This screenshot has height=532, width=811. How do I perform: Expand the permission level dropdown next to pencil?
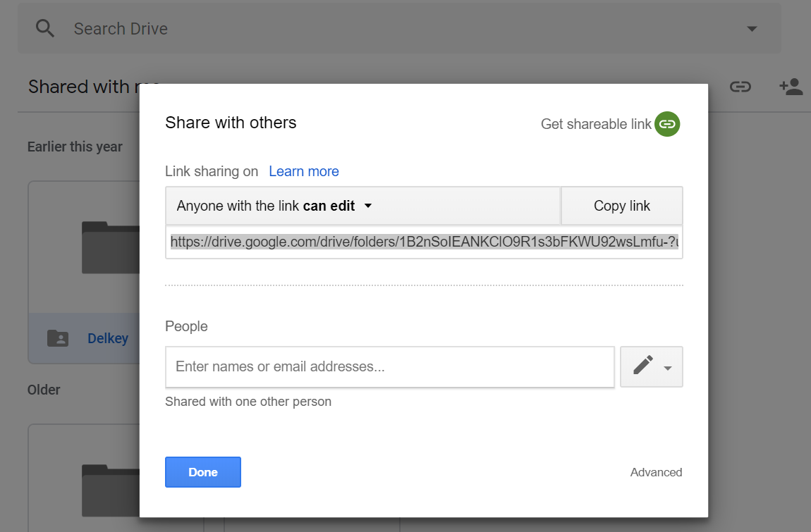pyautogui.click(x=667, y=366)
